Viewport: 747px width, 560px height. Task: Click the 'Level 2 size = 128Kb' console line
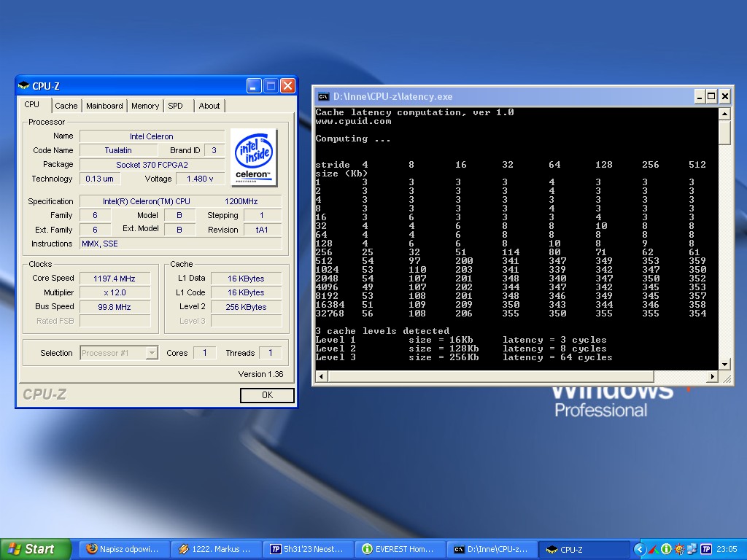461,349
